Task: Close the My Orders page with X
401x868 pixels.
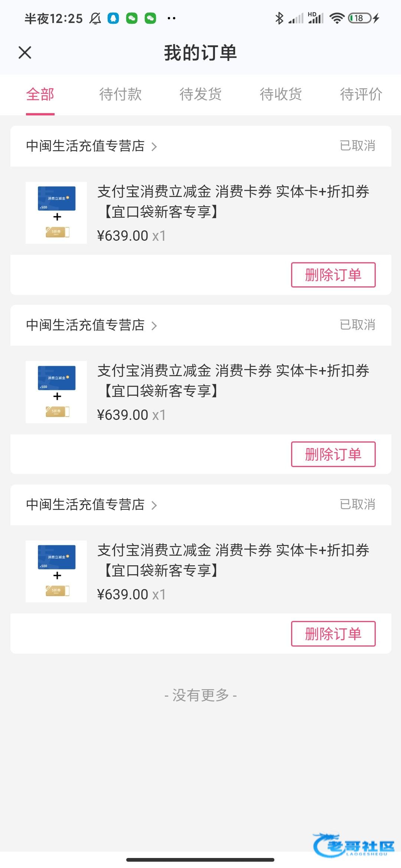Action: click(x=25, y=53)
